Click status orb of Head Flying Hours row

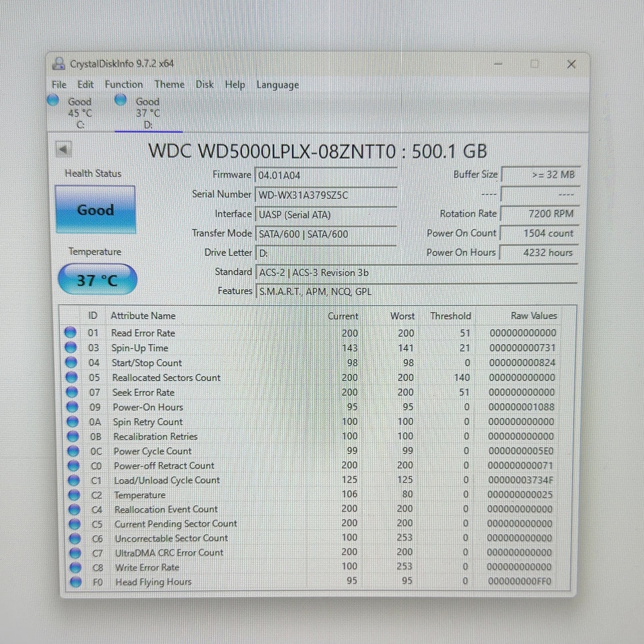tap(76, 582)
